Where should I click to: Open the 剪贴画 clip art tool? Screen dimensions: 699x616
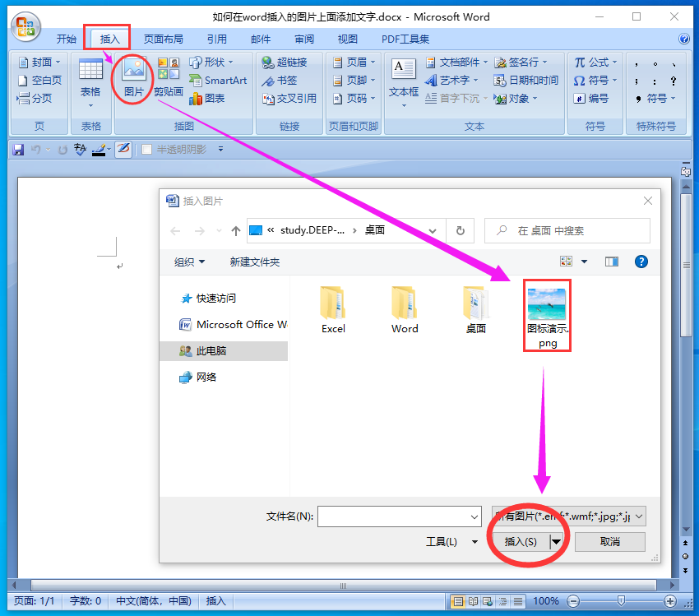169,77
